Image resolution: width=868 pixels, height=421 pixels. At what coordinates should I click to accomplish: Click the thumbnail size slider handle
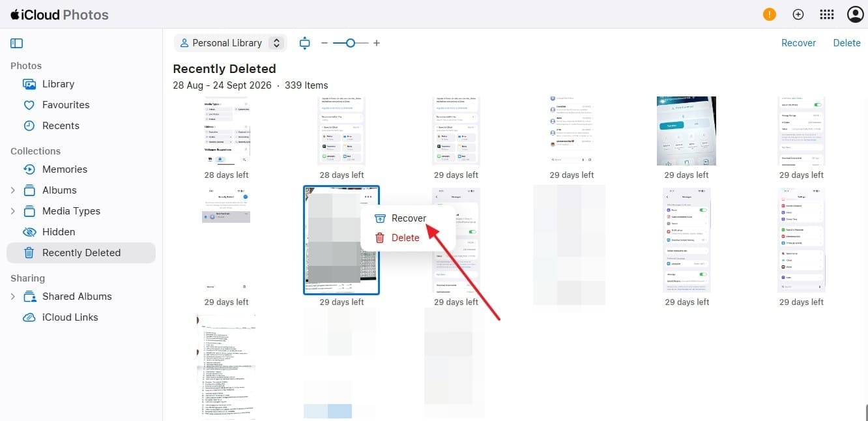click(350, 43)
